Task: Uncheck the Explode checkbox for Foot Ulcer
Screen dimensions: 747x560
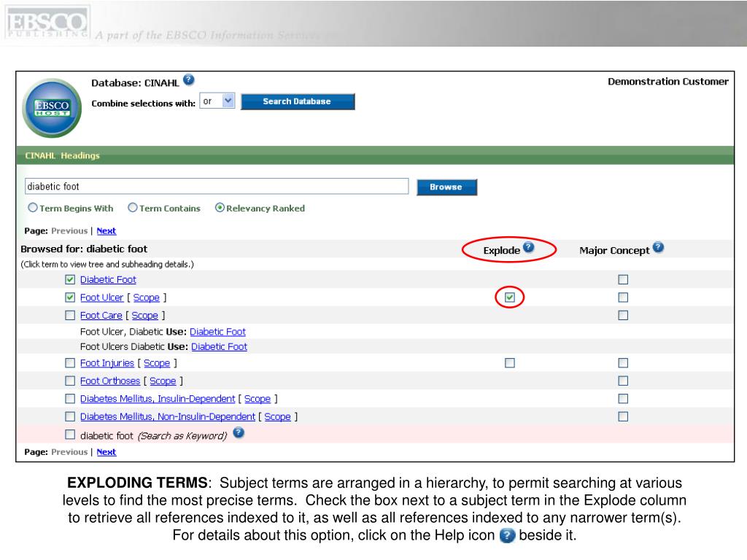Action: pos(510,297)
